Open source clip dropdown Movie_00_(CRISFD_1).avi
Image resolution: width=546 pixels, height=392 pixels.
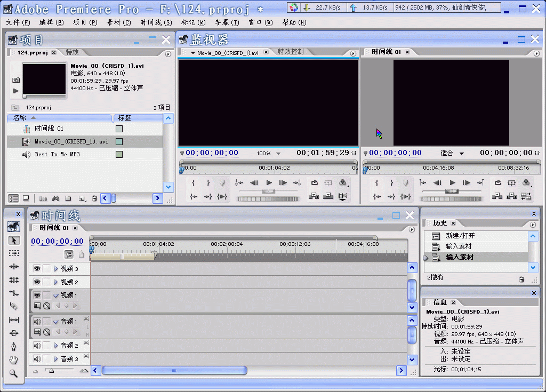click(x=193, y=53)
